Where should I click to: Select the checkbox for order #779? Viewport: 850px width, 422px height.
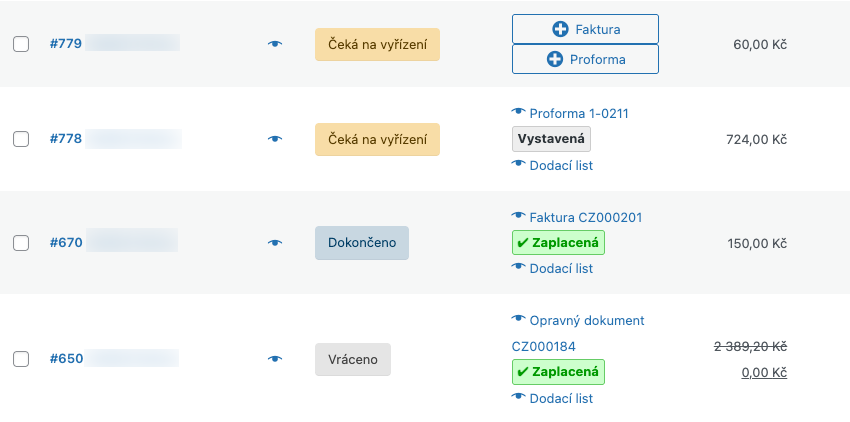(x=21, y=44)
